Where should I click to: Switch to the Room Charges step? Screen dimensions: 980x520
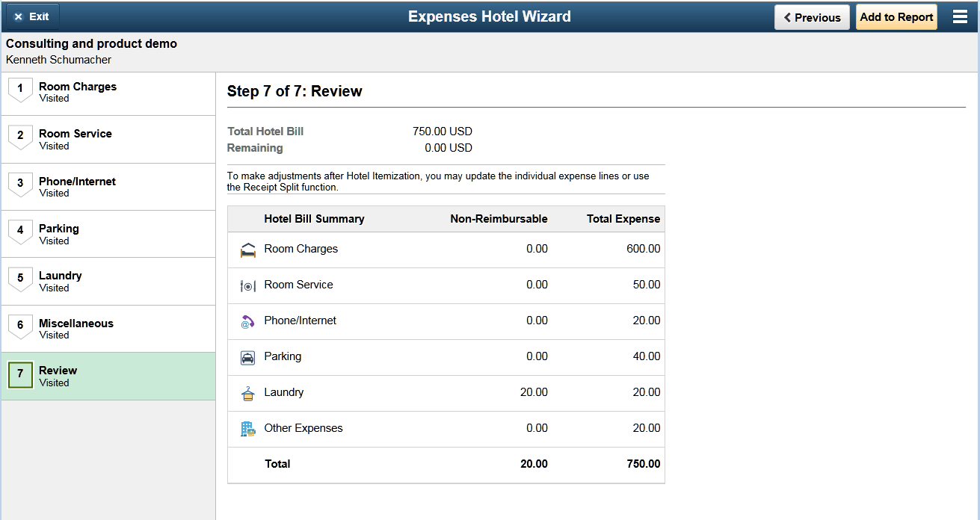coord(108,92)
